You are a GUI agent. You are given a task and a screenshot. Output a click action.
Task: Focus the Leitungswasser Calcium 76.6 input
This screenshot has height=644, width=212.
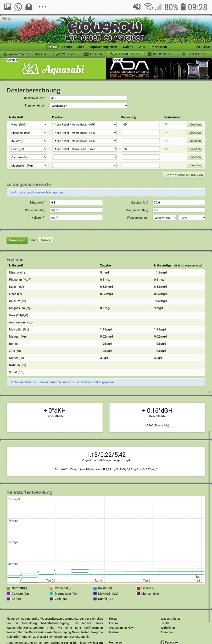(x=179, y=202)
